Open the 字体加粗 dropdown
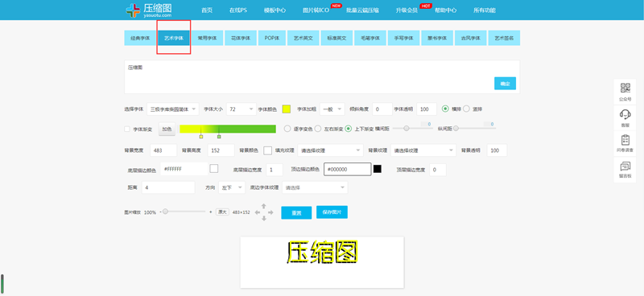644x296 pixels. [x=332, y=109]
